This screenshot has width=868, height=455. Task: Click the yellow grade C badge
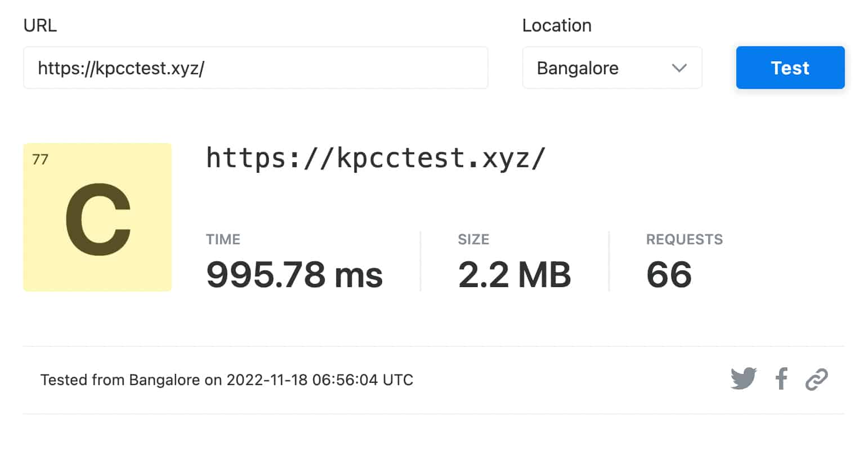pyautogui.click(x=97, y=217)
